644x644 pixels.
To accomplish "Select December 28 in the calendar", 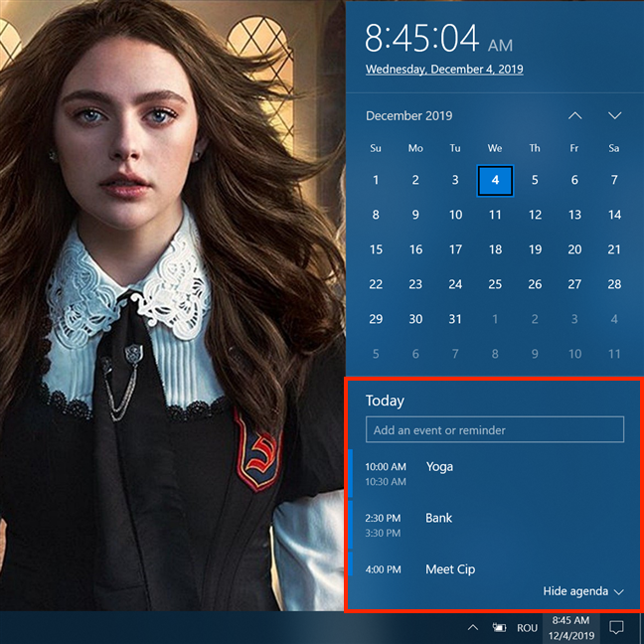I will point(614,284).
